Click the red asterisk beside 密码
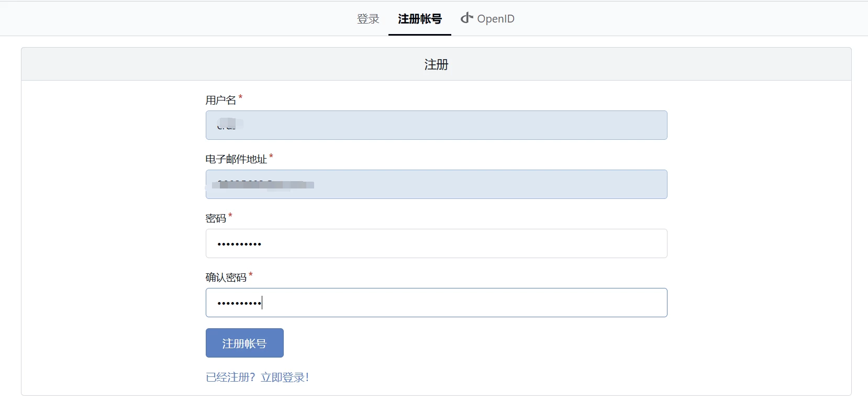The height and width of the screenshot is (412, 868). coord(230,215)
